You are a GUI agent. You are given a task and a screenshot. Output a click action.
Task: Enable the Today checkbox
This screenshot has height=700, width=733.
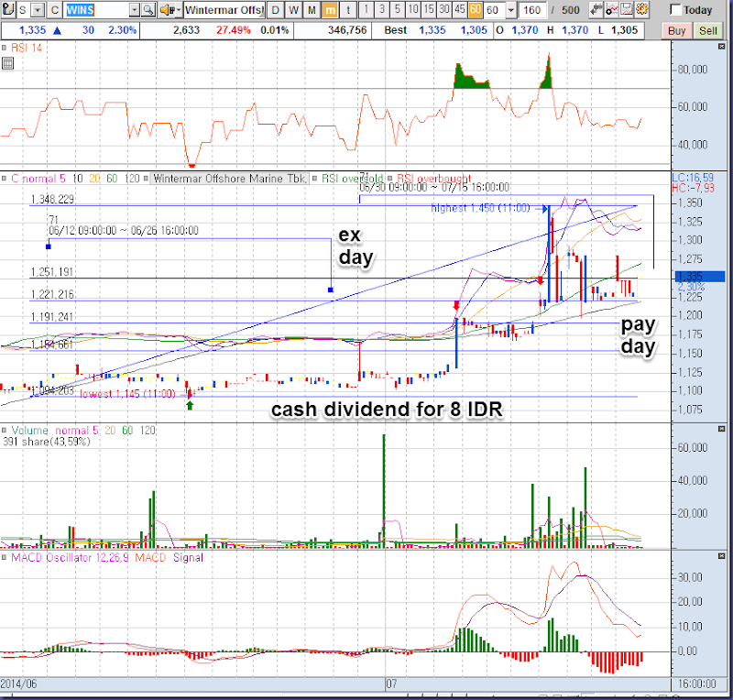pos(675,10)
